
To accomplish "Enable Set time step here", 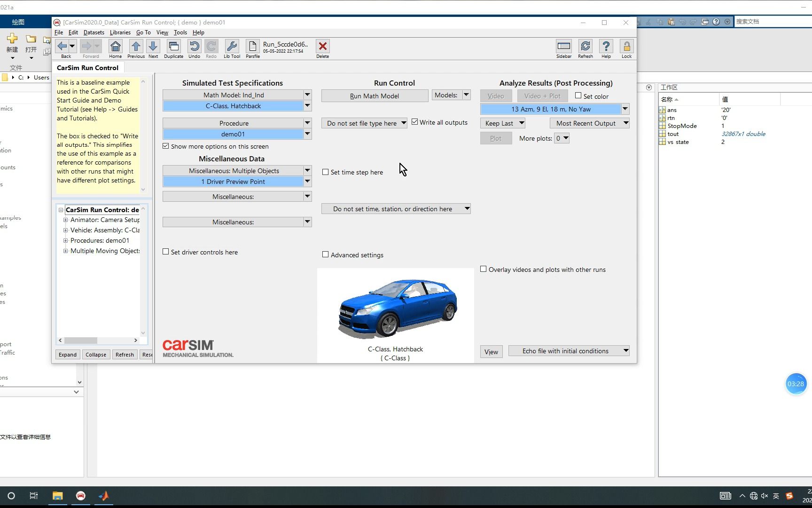I will click(325, 172).
